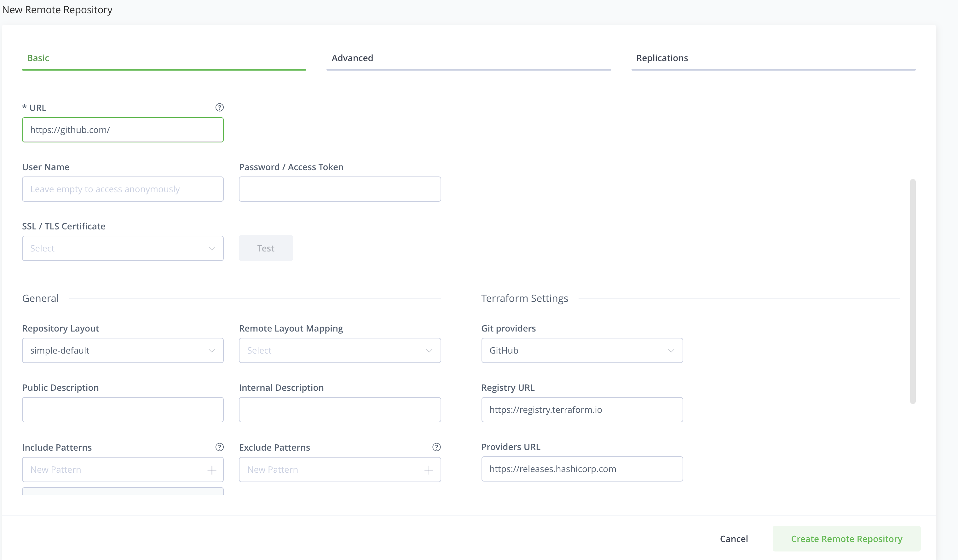Open the SSL / TLS Certificate dropdown
This screenshot has height=560, width=958.
tap(122, 248)
